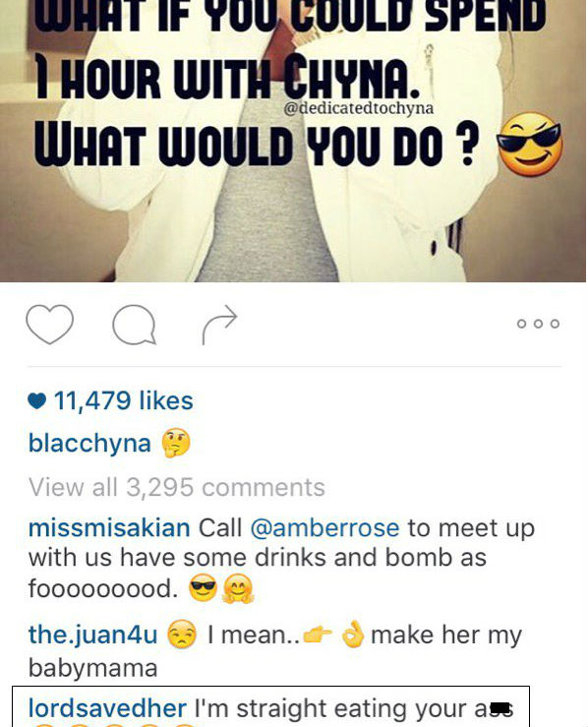Tap the small blue heart beside likes
Screen dimensions: 588x727
[x=37, y=400]
